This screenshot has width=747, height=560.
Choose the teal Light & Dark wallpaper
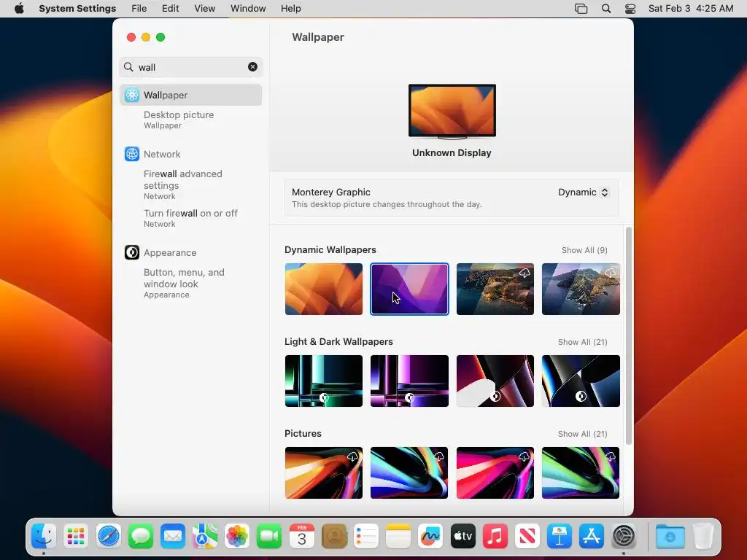[x=323, y=381]
